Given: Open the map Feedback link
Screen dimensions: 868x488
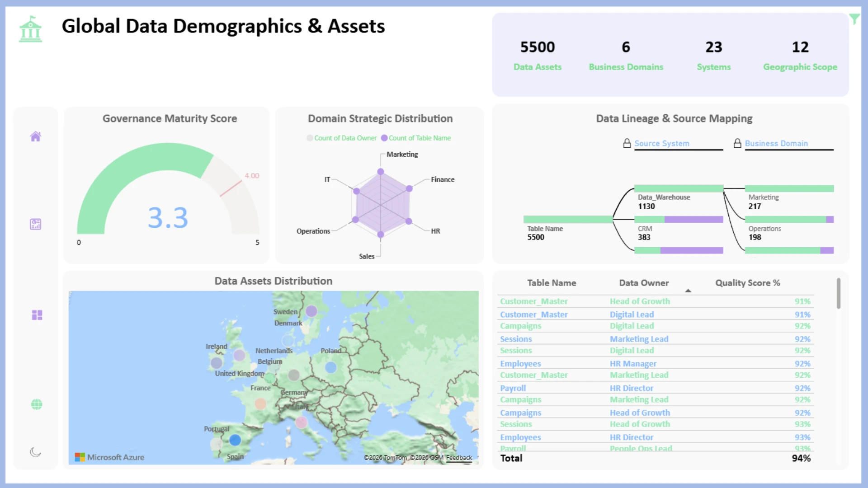Looking at the screenshot, I should [459, 458].
